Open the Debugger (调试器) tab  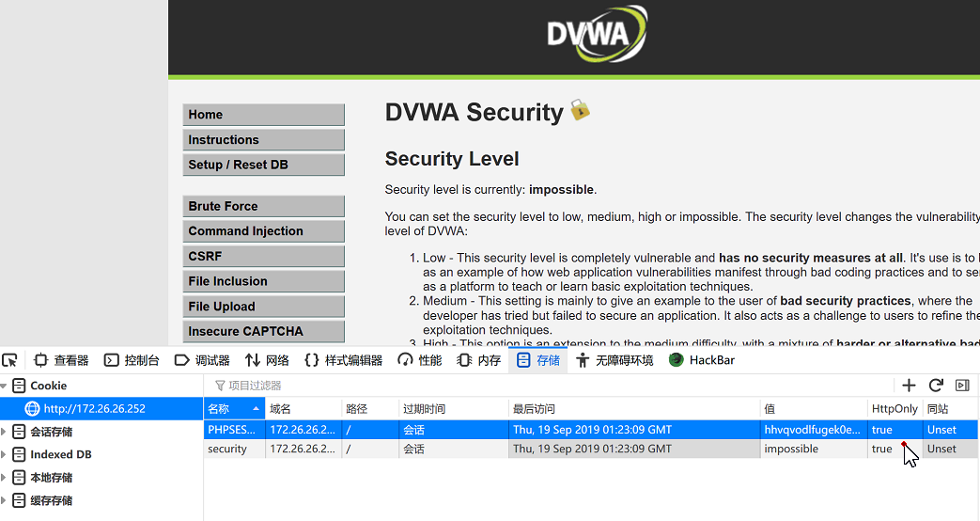click(203, 360)
